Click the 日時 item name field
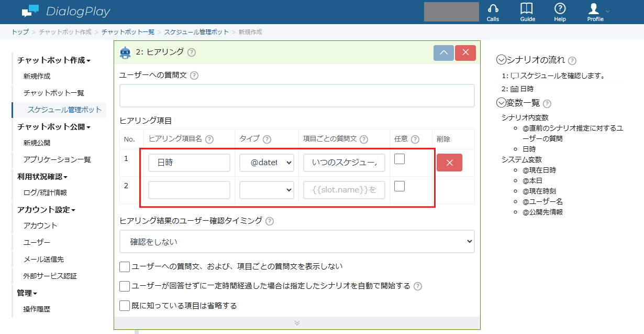Image resolution: width=644 pixels, height=334 pixels. point(189,163)
